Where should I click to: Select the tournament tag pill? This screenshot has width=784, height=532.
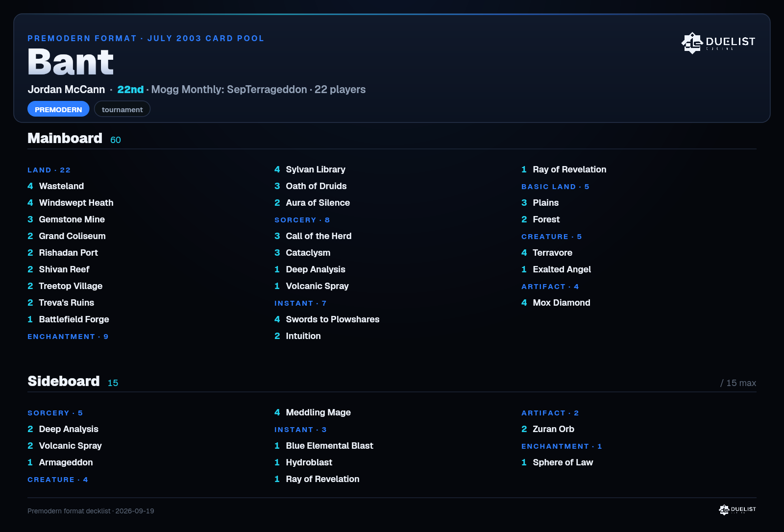[x=122, y=109]
